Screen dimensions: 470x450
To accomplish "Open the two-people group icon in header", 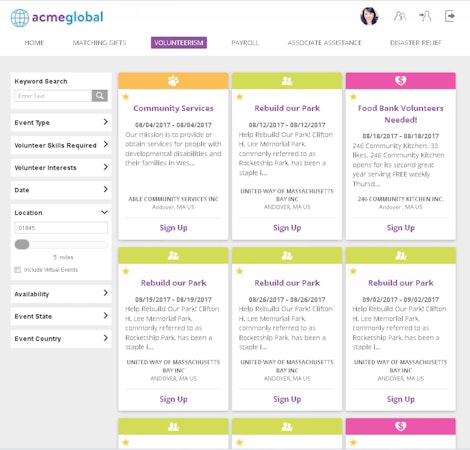I will point(400,16).
